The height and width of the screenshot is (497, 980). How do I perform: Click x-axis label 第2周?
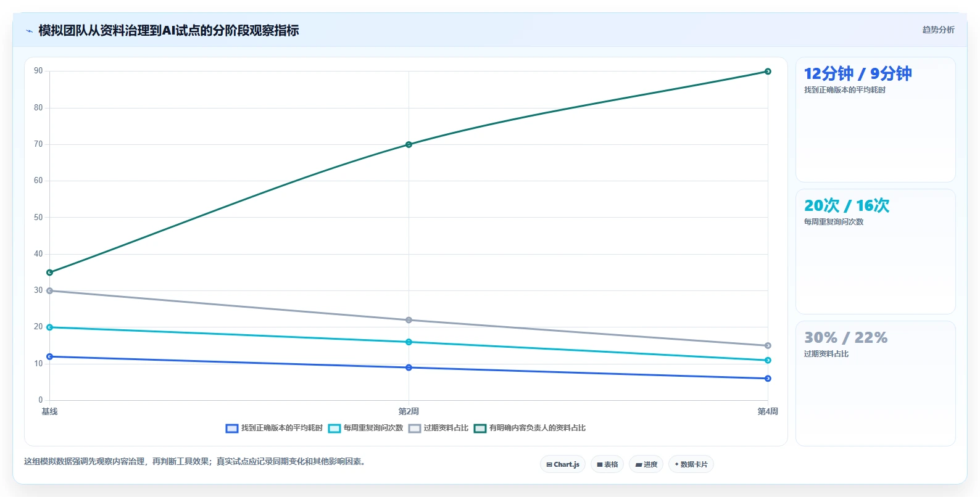pyautogui.click(x=409, y=411)
